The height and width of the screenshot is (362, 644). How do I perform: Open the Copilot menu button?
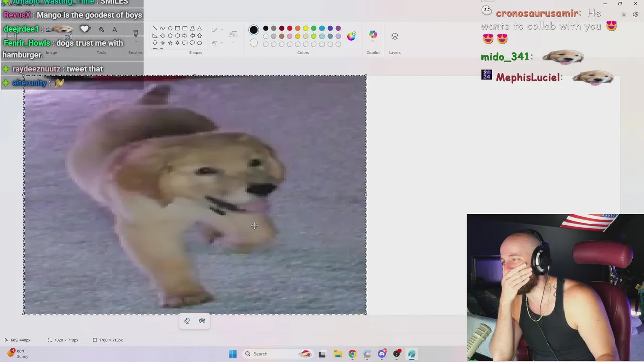tap(373, 35)
